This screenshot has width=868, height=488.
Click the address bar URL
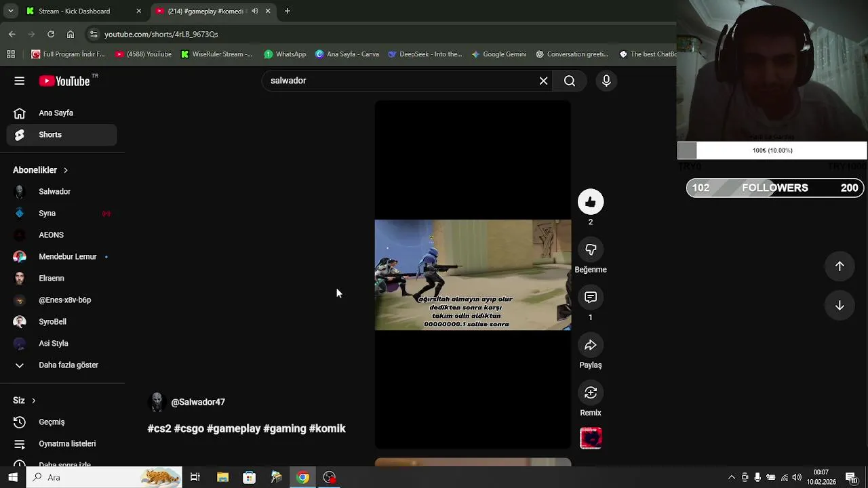click(x=161, y=34)
